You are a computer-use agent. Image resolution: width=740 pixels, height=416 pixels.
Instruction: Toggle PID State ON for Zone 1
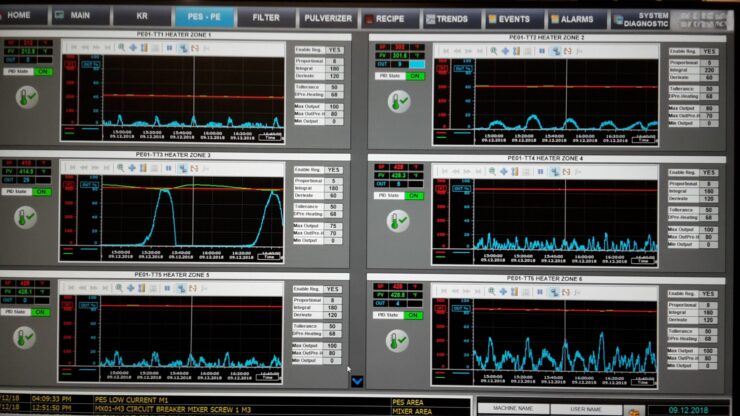click(x=42, y=72)
